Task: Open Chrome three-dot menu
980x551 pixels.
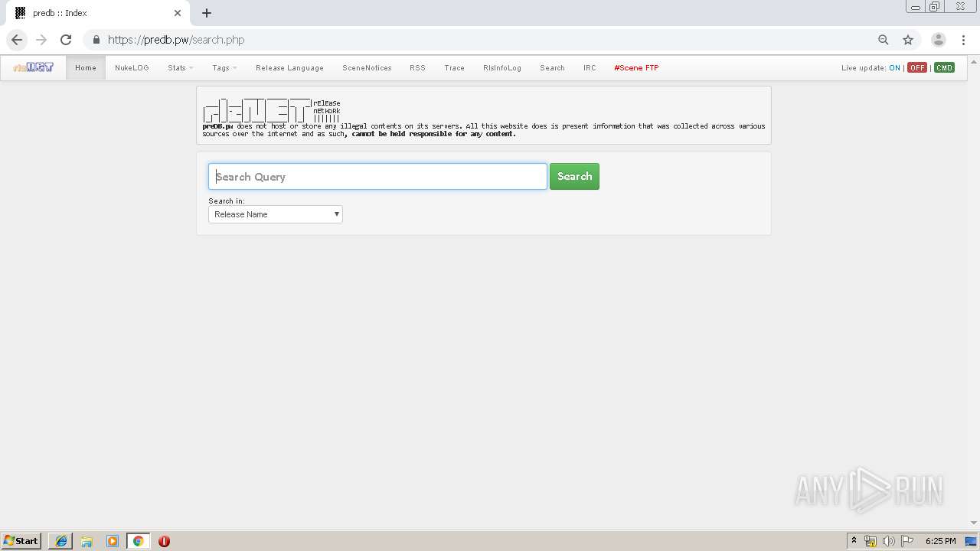Action: pos(963,40)
